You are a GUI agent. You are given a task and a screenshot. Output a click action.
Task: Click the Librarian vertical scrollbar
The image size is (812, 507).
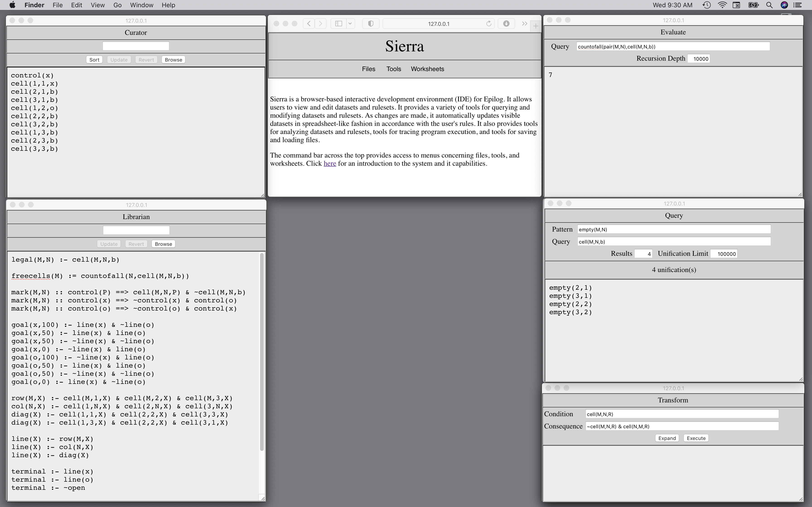[262, 352]
